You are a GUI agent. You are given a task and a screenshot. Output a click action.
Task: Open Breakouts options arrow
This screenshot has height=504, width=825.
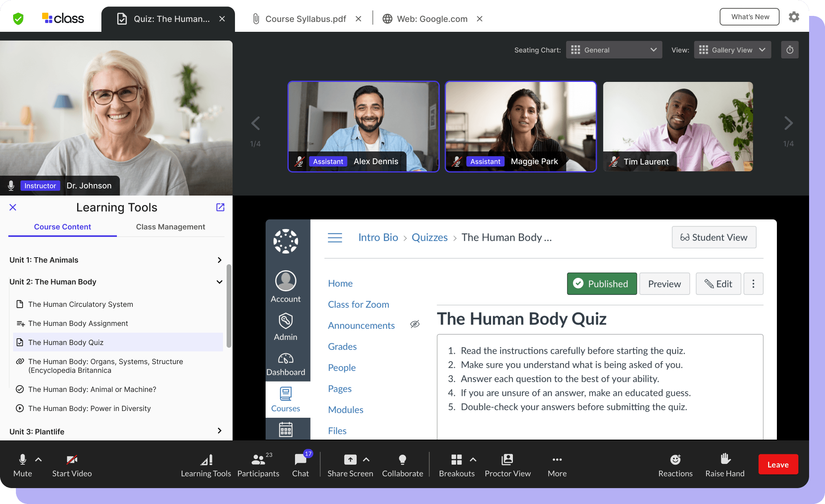(473, 459)
